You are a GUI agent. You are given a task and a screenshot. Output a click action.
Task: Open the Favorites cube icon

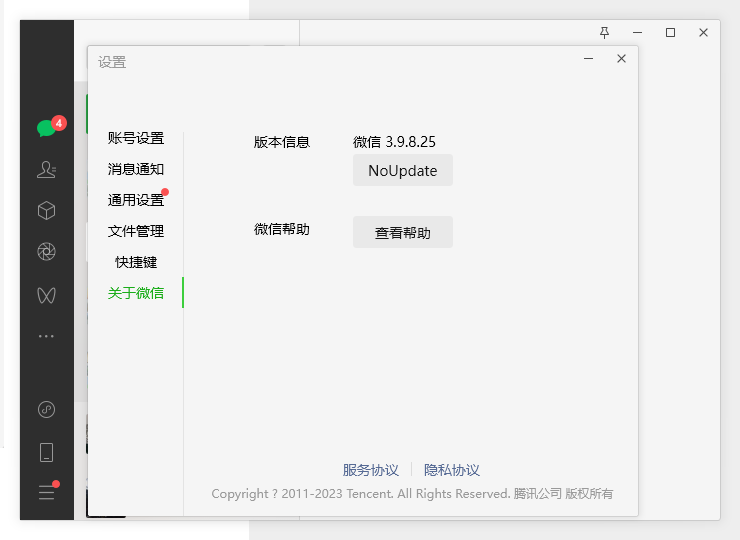coord(46,211)
